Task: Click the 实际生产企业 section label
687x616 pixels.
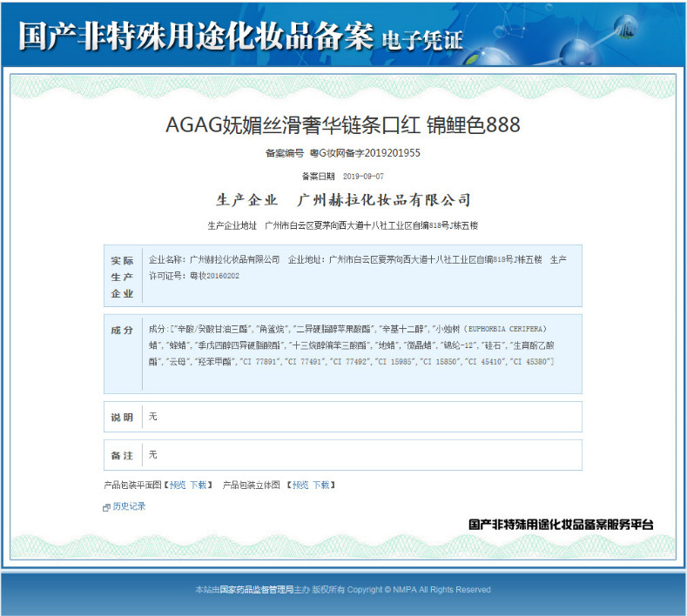Action: point(122,277)
